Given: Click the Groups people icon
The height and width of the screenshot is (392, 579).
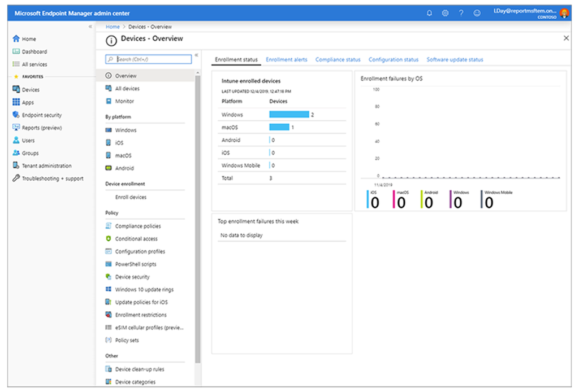Looking at the screenshot, I should pyautogui.click(x=16, y=153).
